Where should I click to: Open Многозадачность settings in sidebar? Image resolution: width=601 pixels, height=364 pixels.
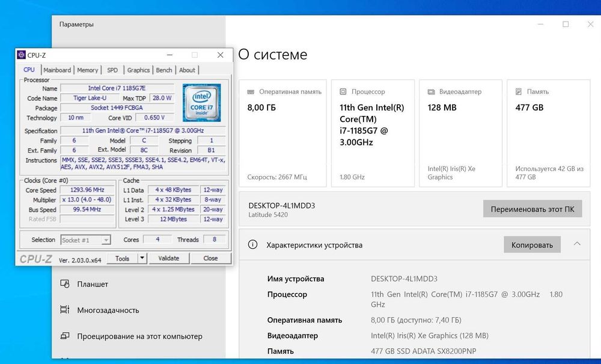[108, 310]
